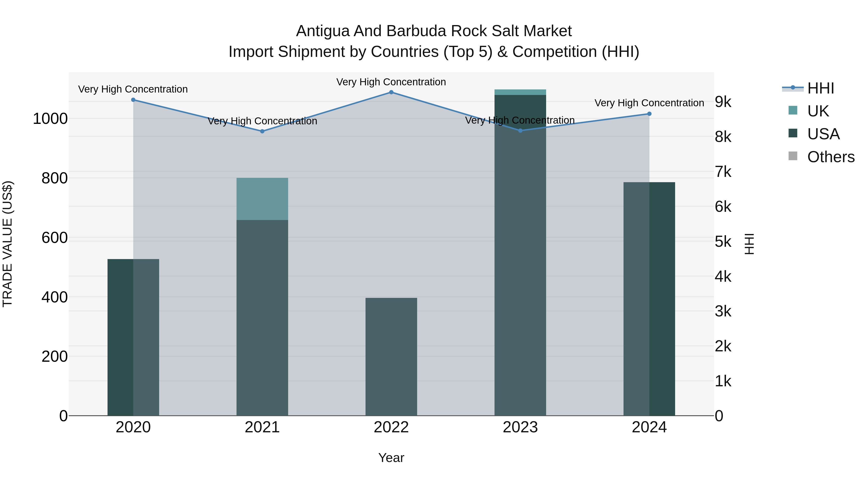Click the HHI line marker in legend

pyautogui.click(x=793, y=88)
